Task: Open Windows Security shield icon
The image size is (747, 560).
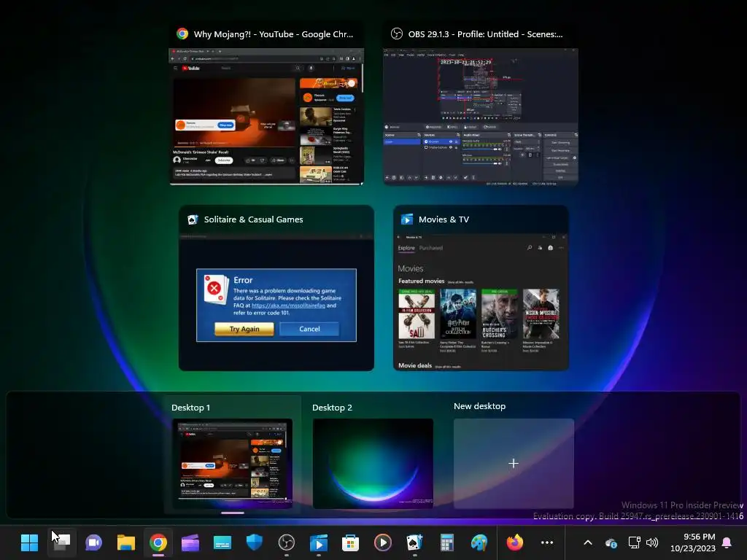Action: click(255, 542)
